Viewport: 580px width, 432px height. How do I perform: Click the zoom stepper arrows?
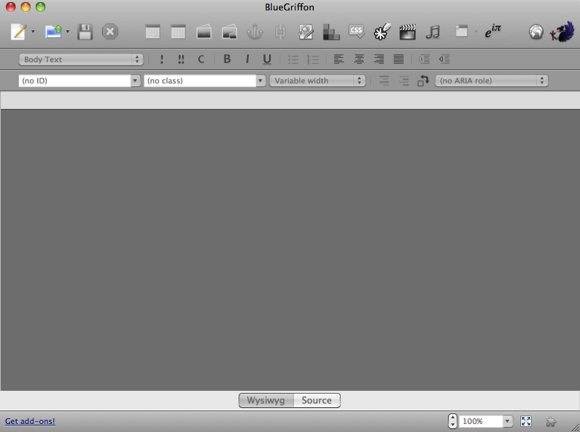[x=452, y=421]
